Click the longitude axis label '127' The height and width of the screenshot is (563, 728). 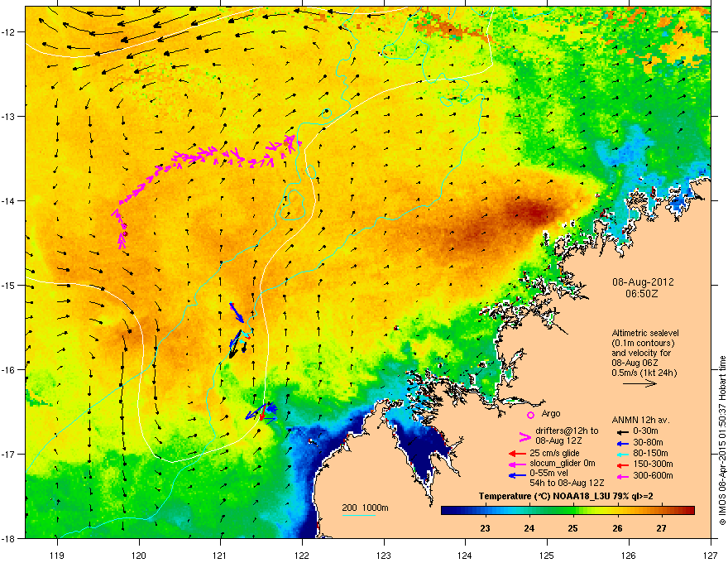[x=711, y=555]
